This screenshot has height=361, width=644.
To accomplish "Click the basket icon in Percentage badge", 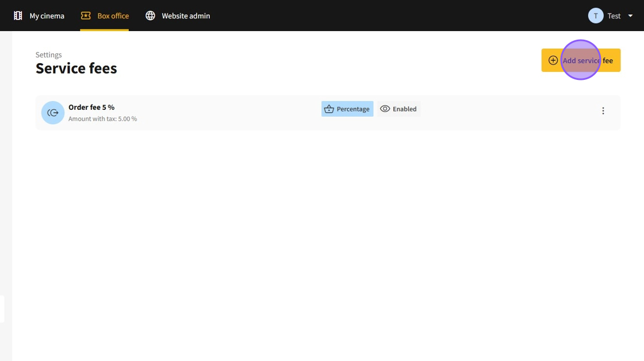I will (329, 109).
